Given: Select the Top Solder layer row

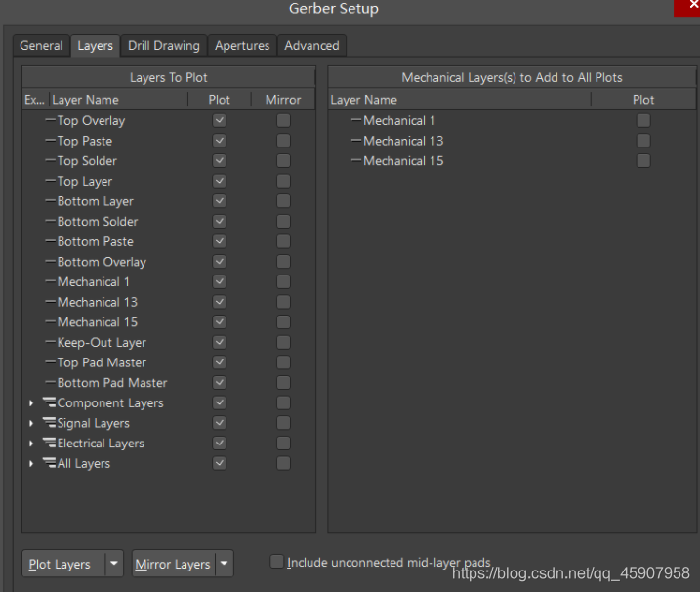Looking at the screenshot, I should [x=169, y=161].
